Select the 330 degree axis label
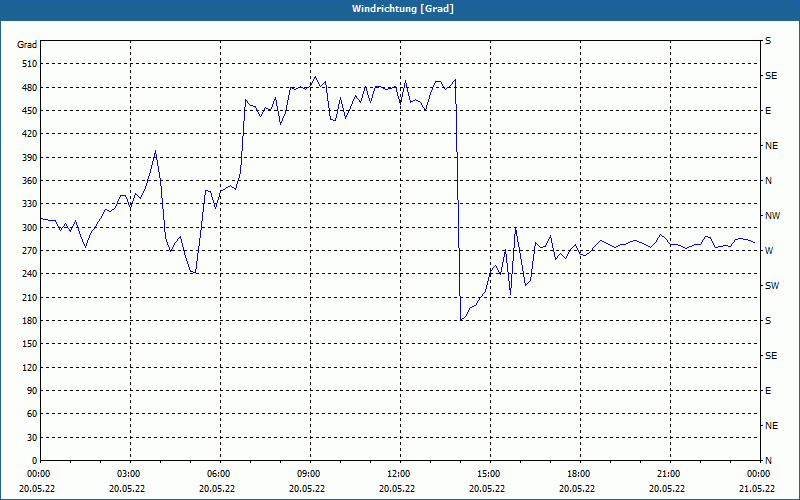Viewport: 800px width, 500px height. (x=30, y=204)
